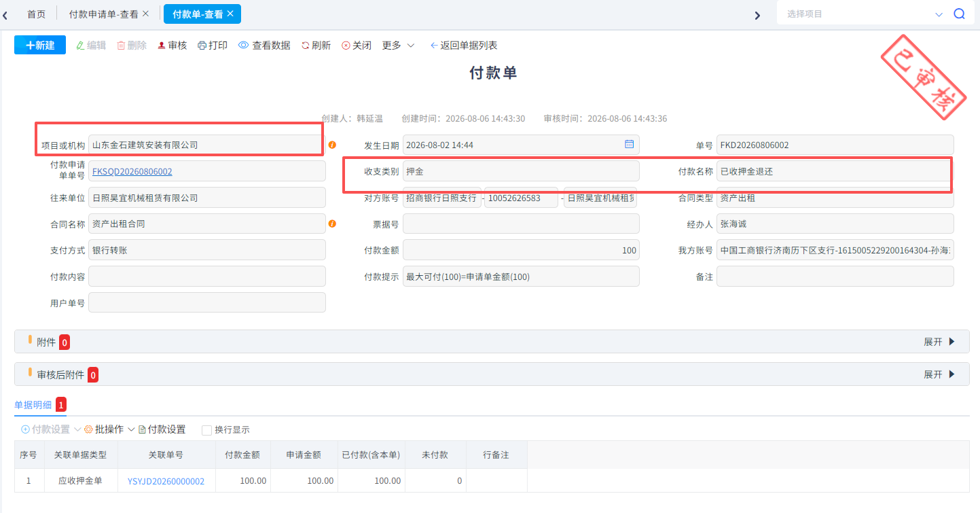Click the empty 付款内容 field

207,277
